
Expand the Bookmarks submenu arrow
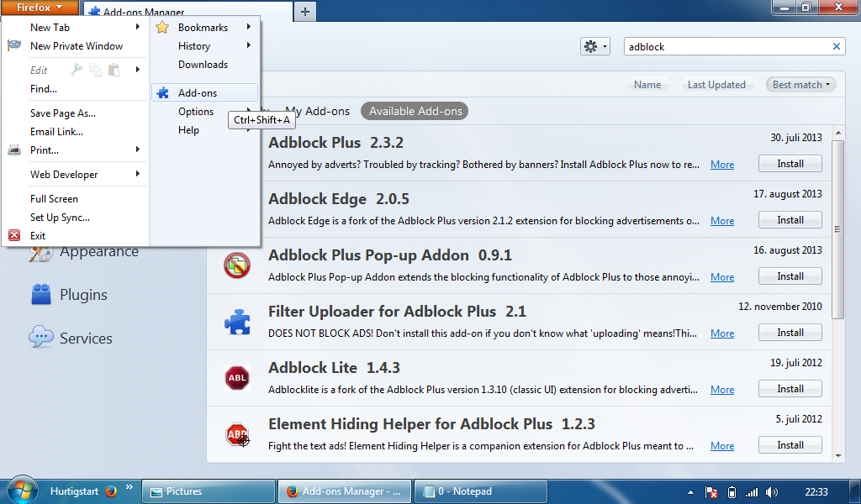pyautogui.click(x=249, y=26)
